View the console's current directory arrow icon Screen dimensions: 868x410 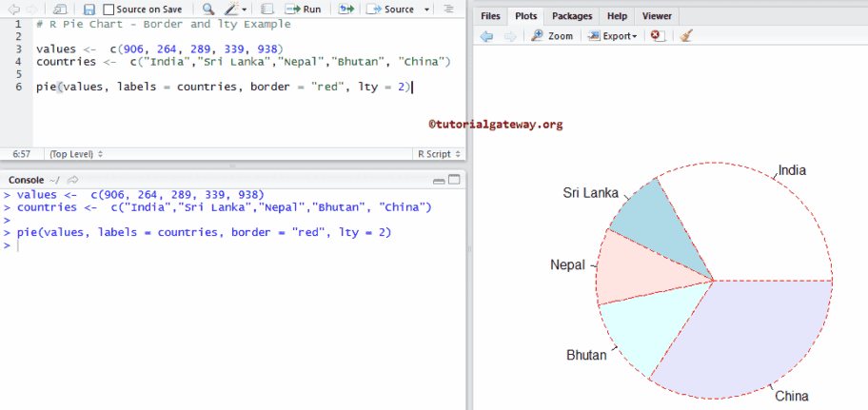point(72,180)
